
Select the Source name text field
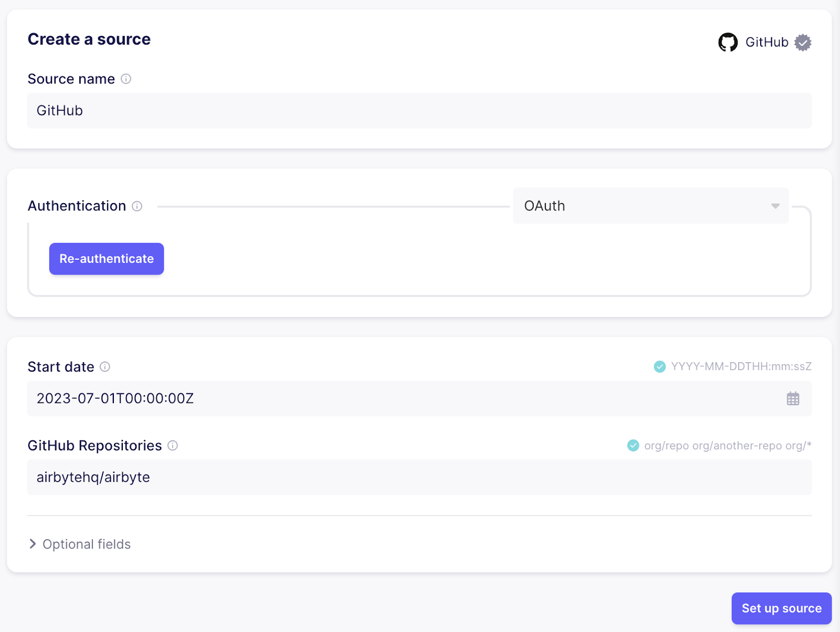point(419,110)
